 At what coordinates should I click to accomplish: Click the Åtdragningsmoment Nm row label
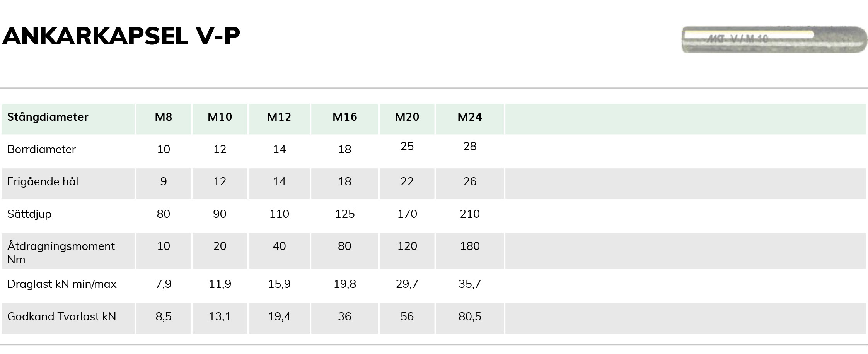61,253
